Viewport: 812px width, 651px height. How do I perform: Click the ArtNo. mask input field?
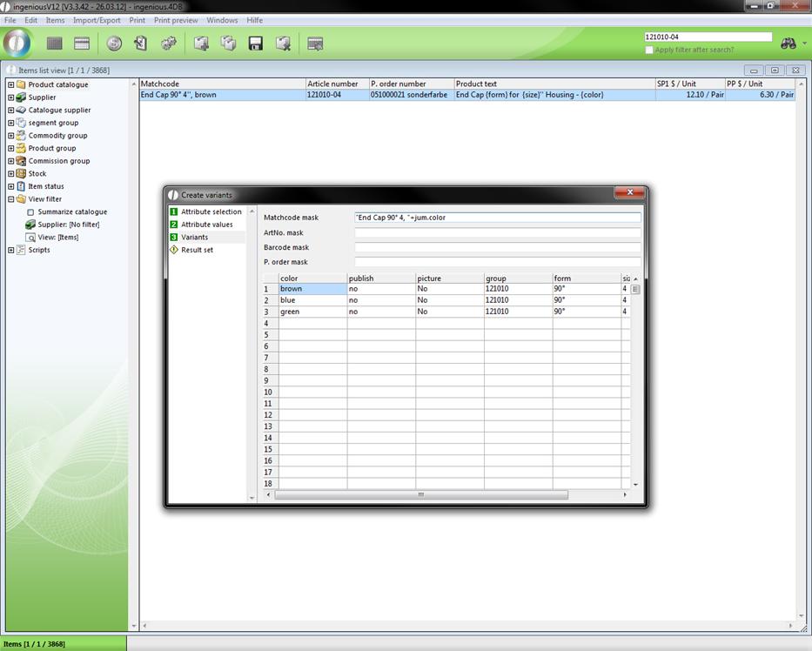point(497,232)
